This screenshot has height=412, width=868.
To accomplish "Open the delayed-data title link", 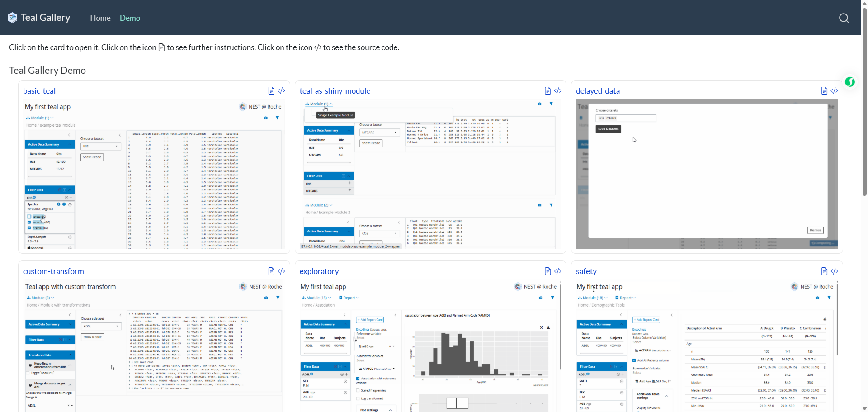I will click(x=598, y=91).
